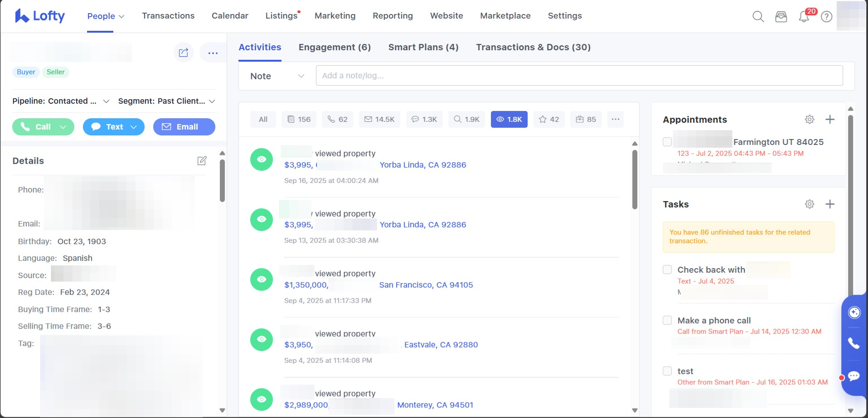Switch to the Engagement (6) tab
This screenshot has height=418, width=868.
335,48
